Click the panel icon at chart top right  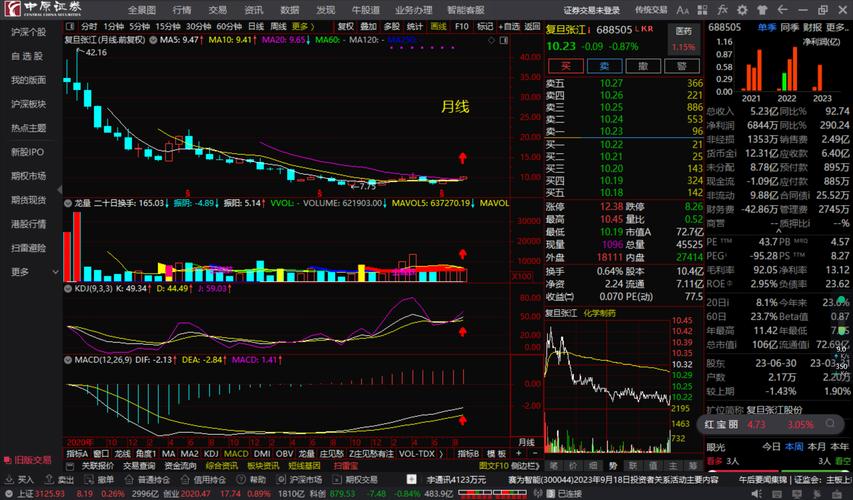(504, 40)
